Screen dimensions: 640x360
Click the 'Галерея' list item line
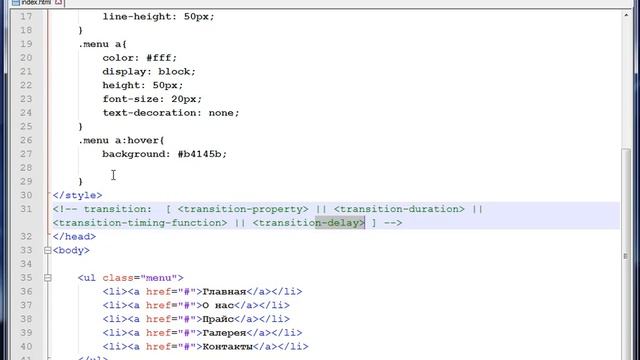tap(202, 333)
